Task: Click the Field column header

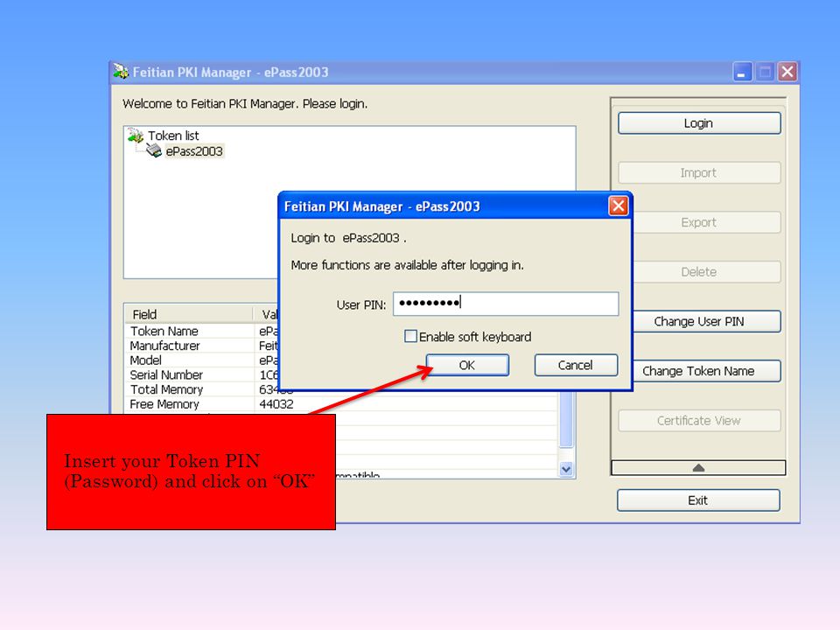Action: tap(189, 314)
